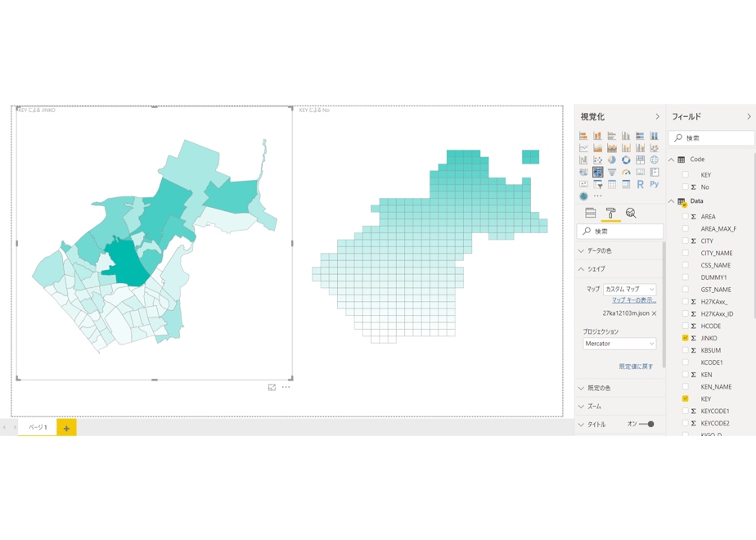
Task: Click the darkest teal region on JINKO map
Action: (126, 262)
